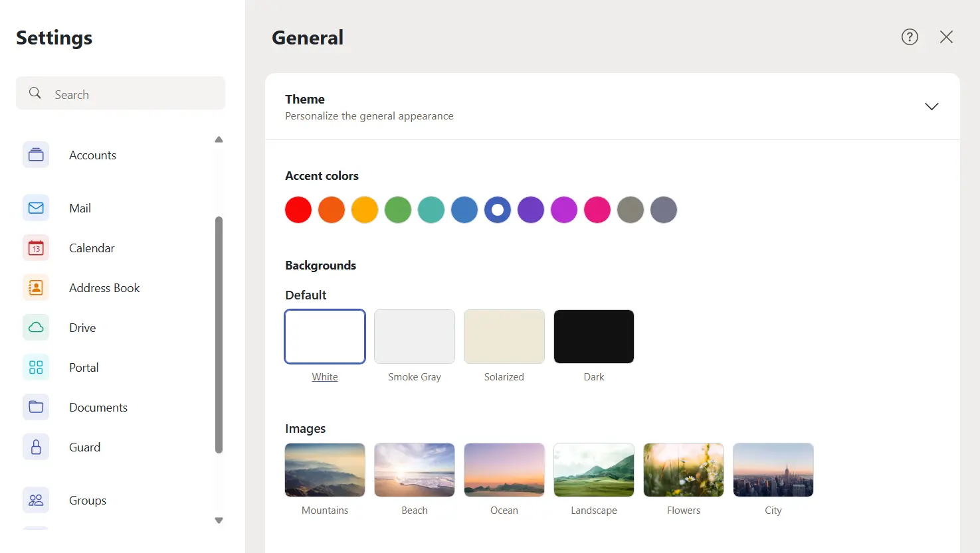980x553 pixels.
Task: Select the Calendar icon in sidebar
Action: [36, 248]
